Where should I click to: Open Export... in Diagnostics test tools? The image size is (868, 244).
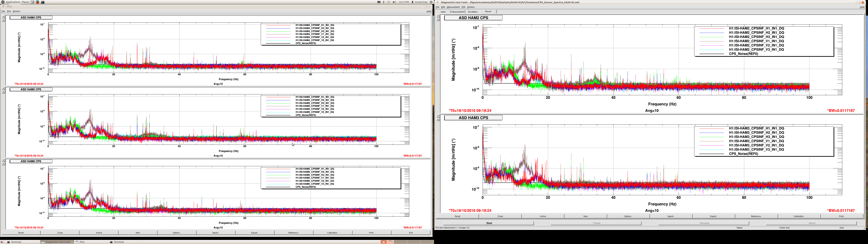(x=714, y=216)
